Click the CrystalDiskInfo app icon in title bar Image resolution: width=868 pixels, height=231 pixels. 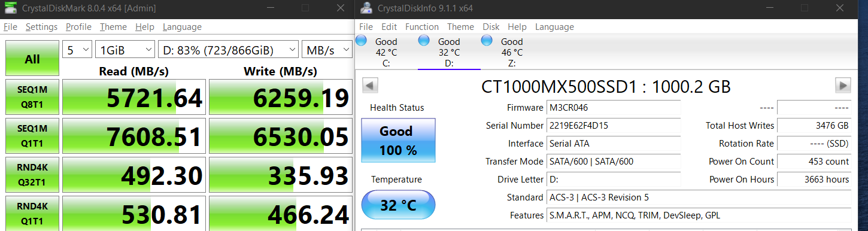[x=366, y=8]
